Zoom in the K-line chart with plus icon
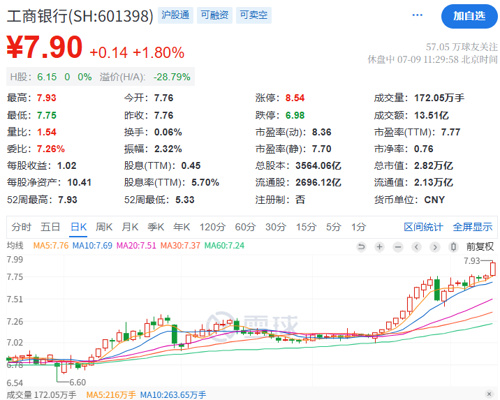 point(379,247)
